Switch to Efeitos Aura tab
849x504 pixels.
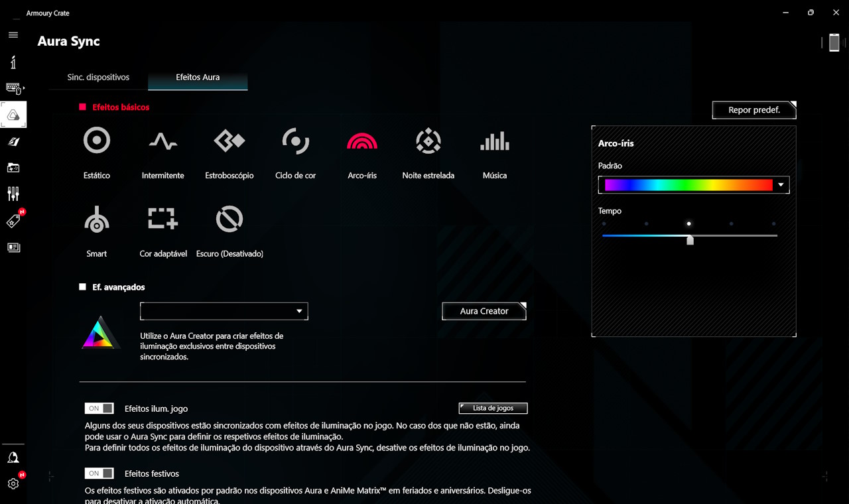(x=198, y=77)
